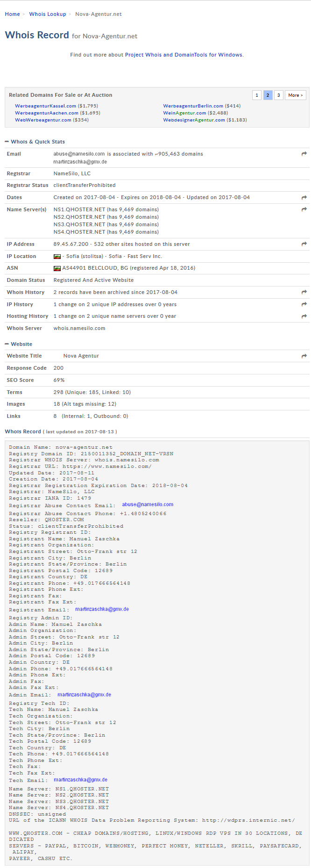Collapse the Website section
This screenshot has width=311, height=868.
(x=7, y=344)
